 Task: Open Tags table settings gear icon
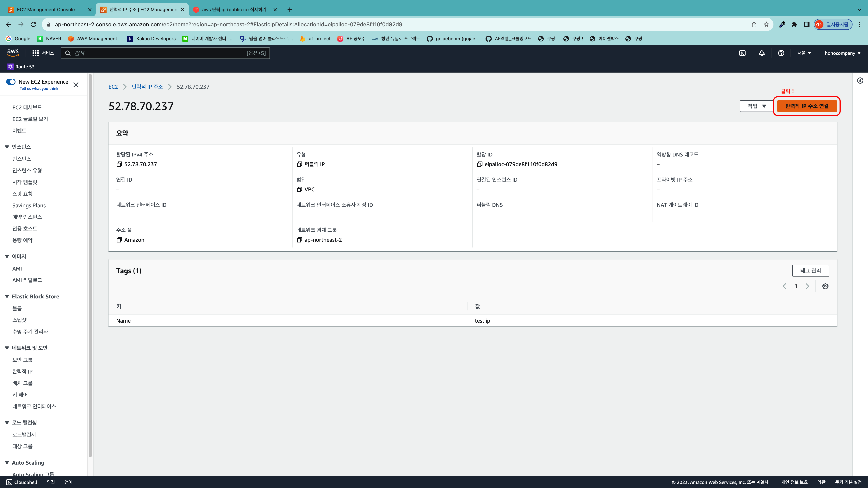(825, 286)
